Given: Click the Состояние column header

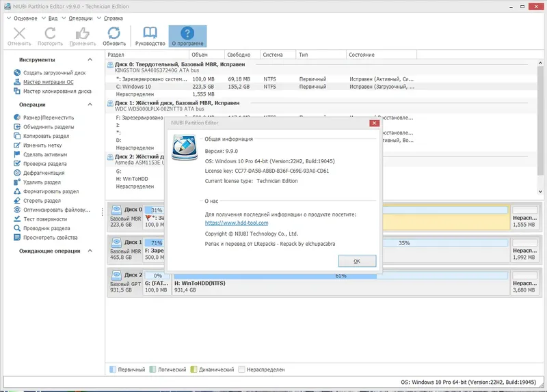Looking at the screenshot, I should pos(382,55).
